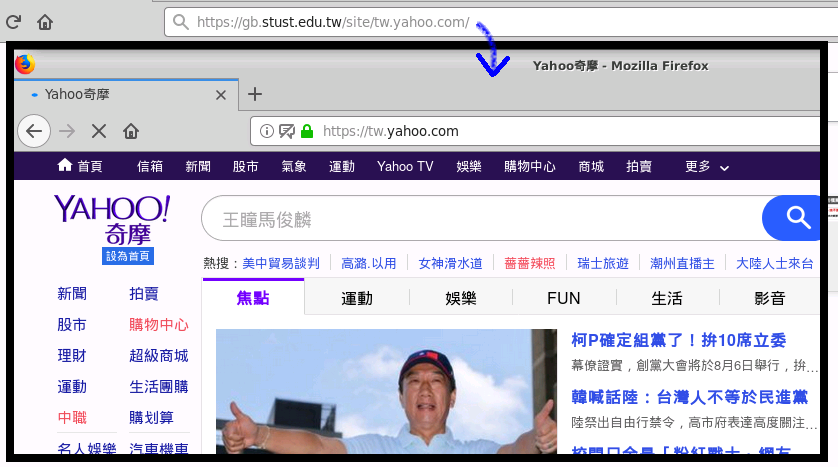The image size is (838, 467).
Task: Switch to the 運動 news tab
Action: pyautogui.click(x=357, y=298)
